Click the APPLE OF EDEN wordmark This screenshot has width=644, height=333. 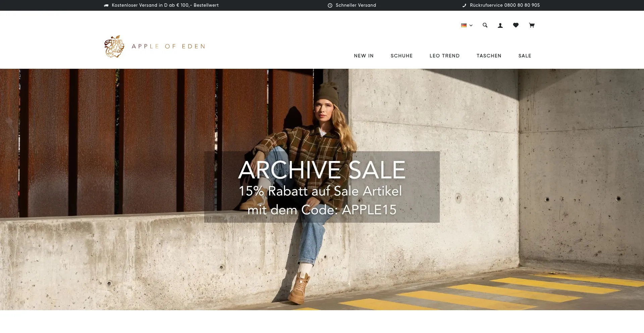[168, 46]
